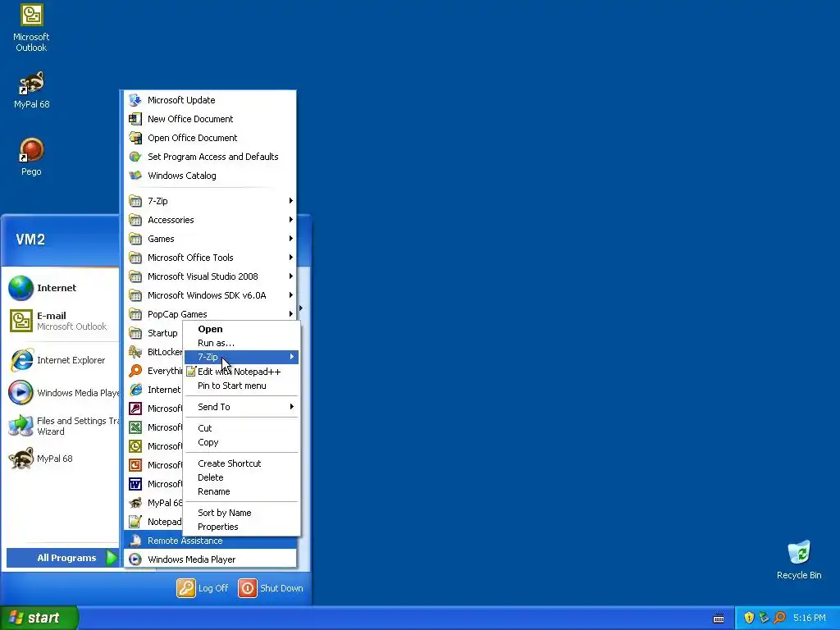
Task: Click the Shut Down button
Action: click(x=271, y=588)
